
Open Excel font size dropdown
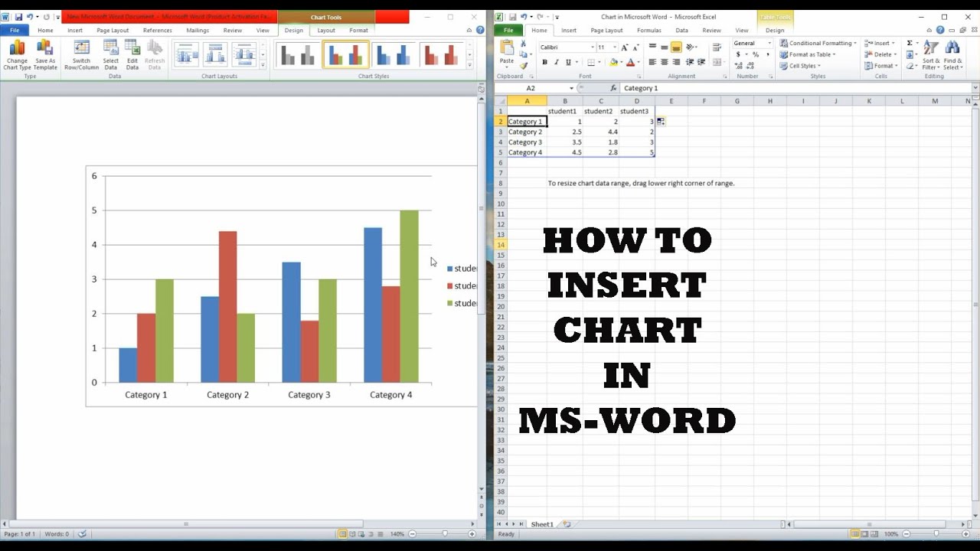[614, 47]
